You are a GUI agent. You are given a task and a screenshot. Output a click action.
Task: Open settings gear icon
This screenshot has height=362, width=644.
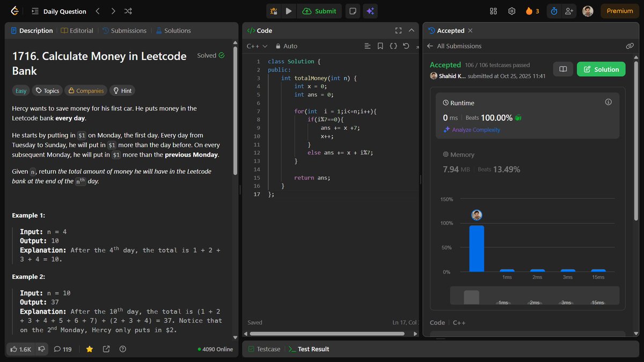(512, 11)
